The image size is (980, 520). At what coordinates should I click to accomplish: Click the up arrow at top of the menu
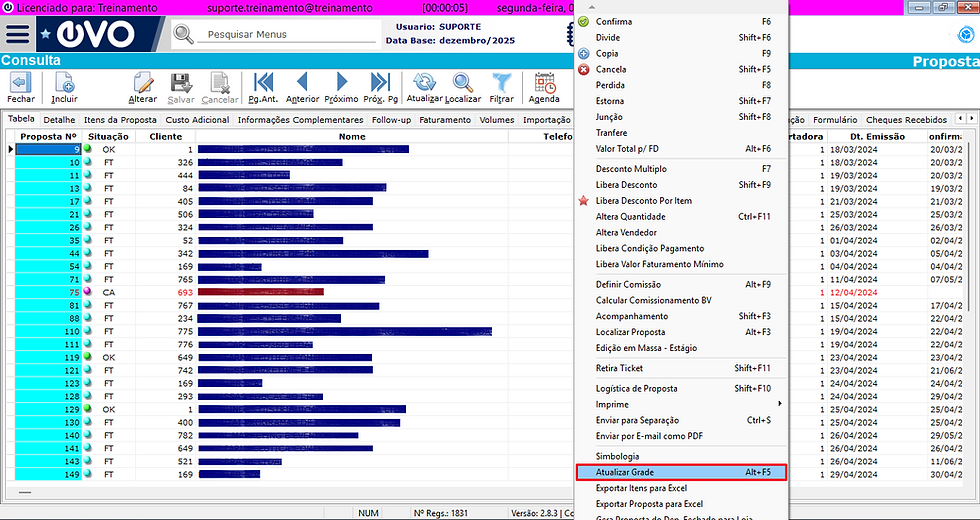591,7
